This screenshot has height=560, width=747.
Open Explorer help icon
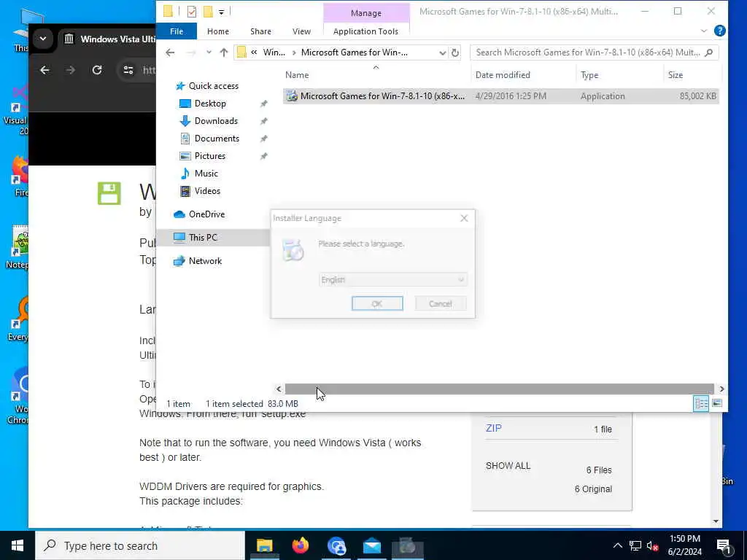pos(720,31)
